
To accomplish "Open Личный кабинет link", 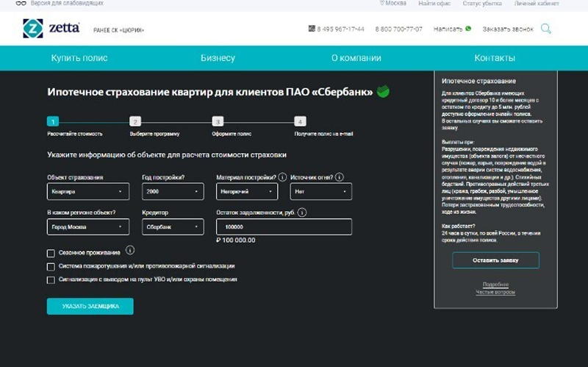I will [x=537, y=4].
